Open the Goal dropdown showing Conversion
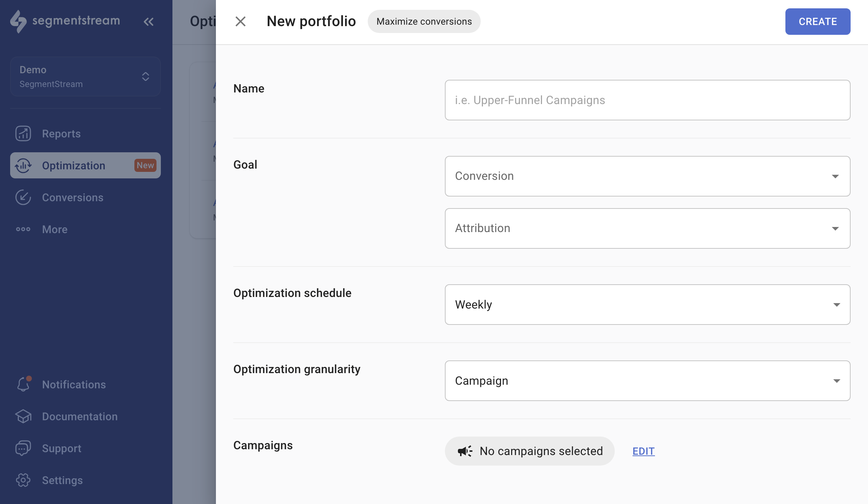868x504 pixels. click(647, 176)
